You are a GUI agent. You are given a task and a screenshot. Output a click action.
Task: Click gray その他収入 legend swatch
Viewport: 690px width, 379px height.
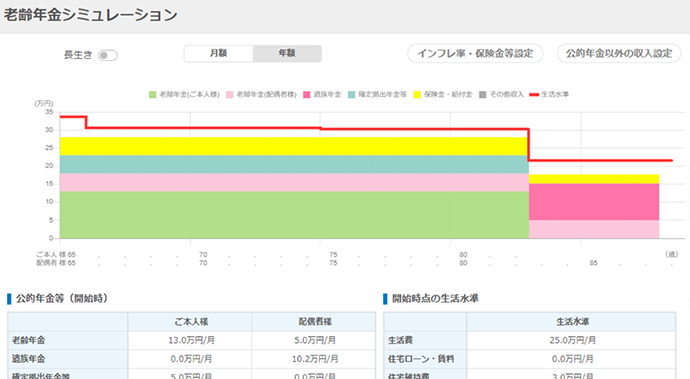click(x=483, y=95)
